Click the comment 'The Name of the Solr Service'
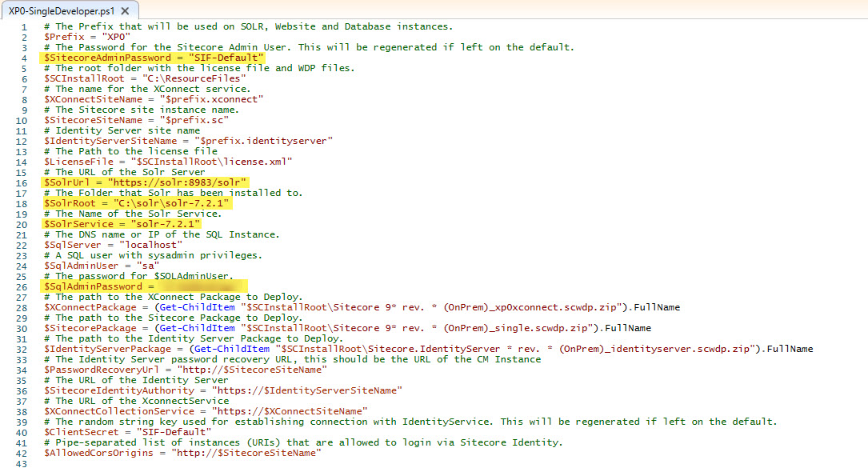This screenshot has width=868, height=468. (x=133, y=214)
